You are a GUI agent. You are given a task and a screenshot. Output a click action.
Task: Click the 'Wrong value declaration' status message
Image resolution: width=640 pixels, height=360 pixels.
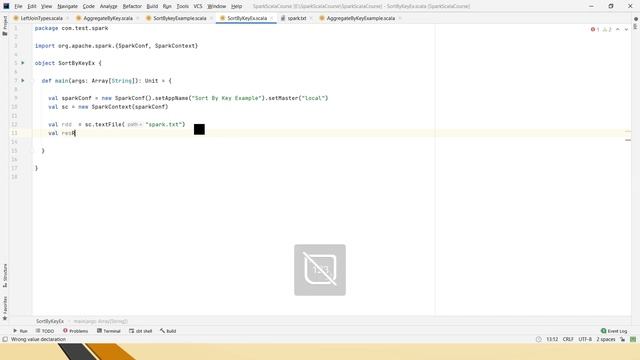(38, 339)
